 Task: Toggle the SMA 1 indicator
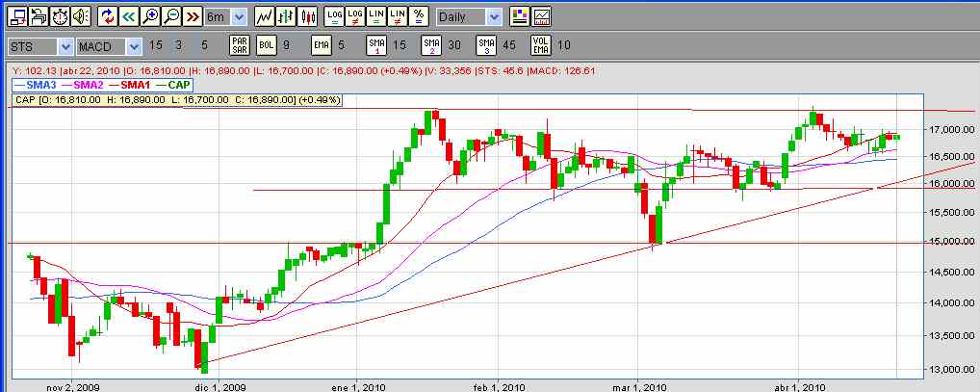coord(376,45)
